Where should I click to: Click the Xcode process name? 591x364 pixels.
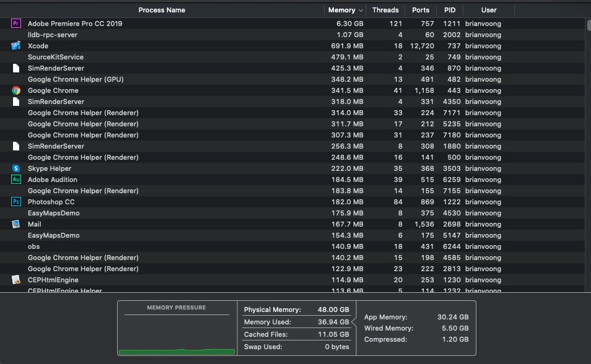pos(38,46)
